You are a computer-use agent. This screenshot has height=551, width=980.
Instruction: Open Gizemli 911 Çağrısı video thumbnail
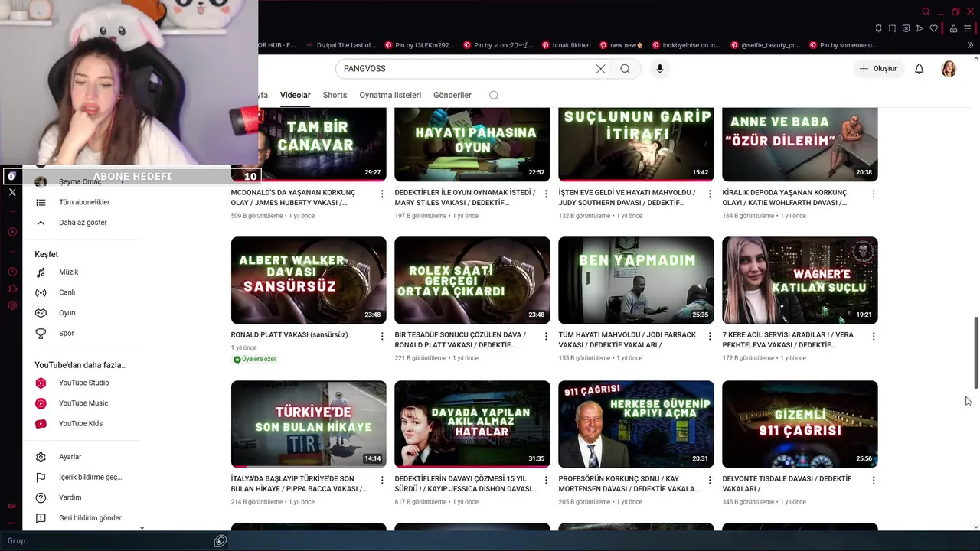tap(800, 424)
